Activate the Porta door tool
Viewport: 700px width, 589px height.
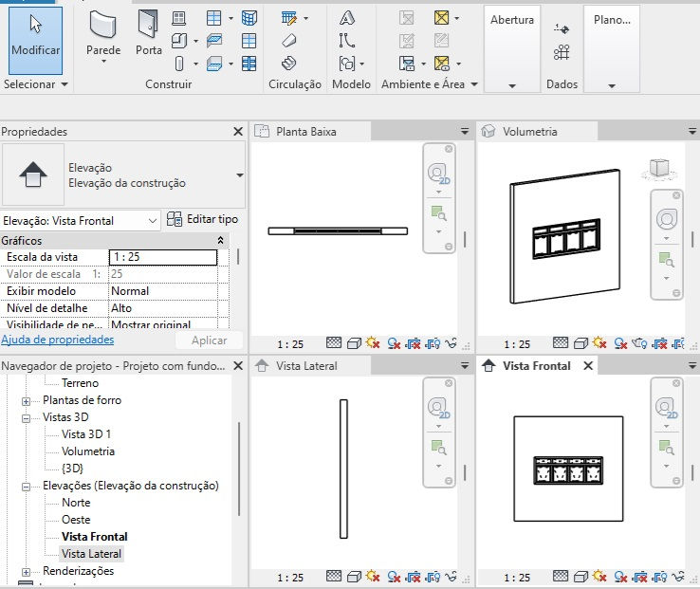pyautogui.click(x=149, y=34)
